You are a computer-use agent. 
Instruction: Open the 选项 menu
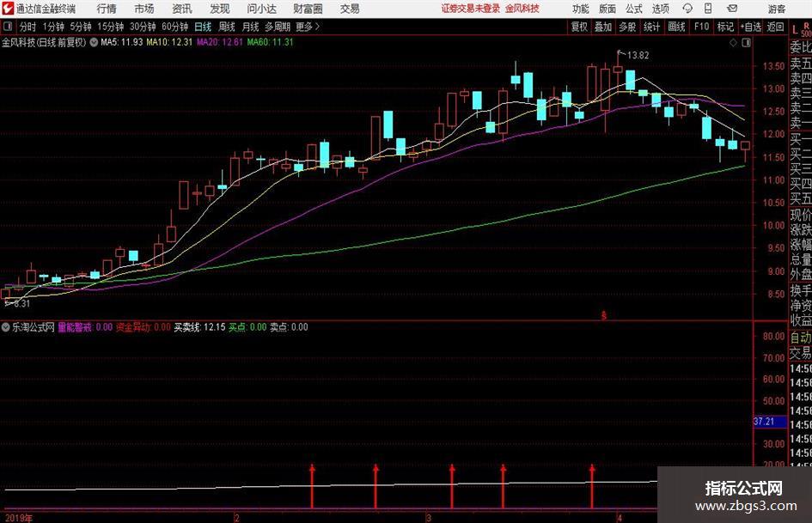click(x=660, y=9)
